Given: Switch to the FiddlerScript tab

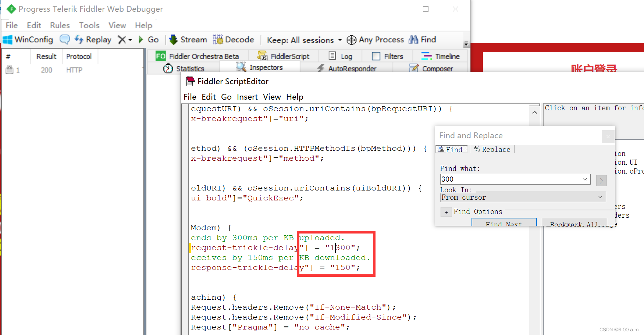Looking at the screenshot, I should click(x=284, y=56).
